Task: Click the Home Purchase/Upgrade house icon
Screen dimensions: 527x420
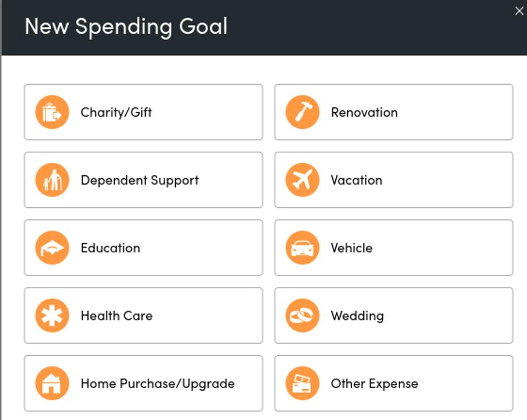Action: [x=52, y=383]
